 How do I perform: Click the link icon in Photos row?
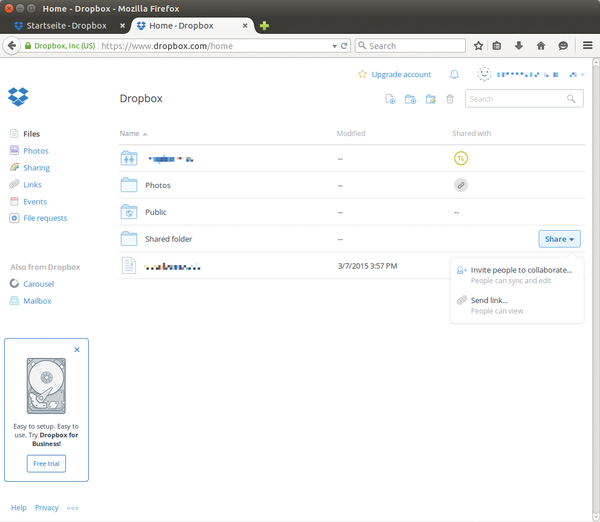coord(461,185)
